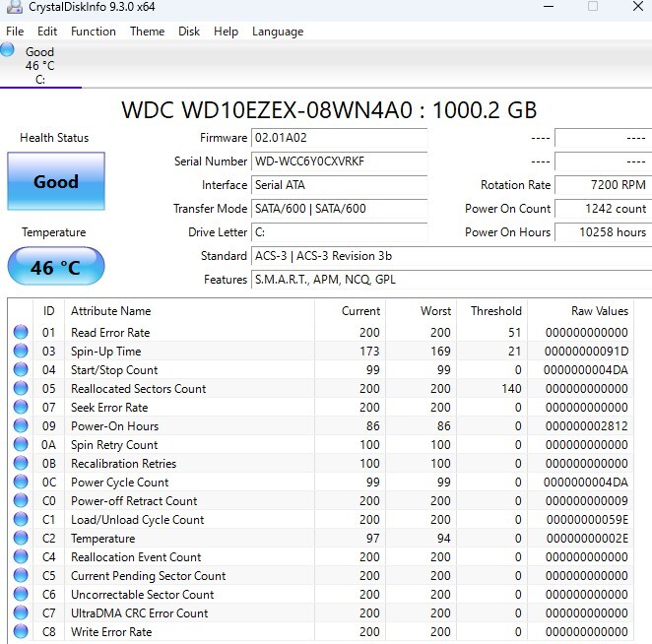Screen dimensions: 652x644
Task: Open the File menu
Action: [15, 32]
